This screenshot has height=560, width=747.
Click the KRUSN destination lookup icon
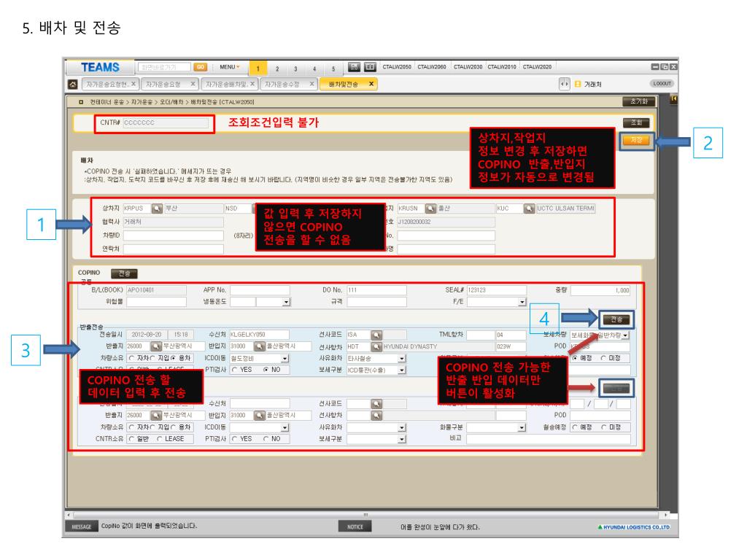(430, 209)
